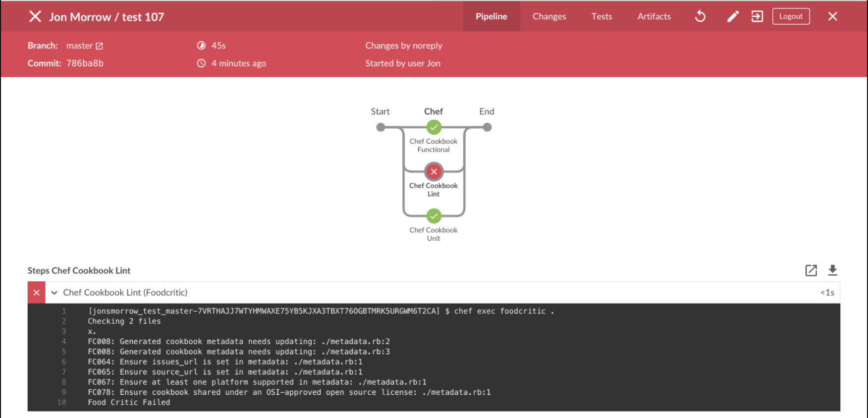Click the <1s step duration
Image resolution: width=868 pixels, height=418 pixels.
(x=827, y=293)
